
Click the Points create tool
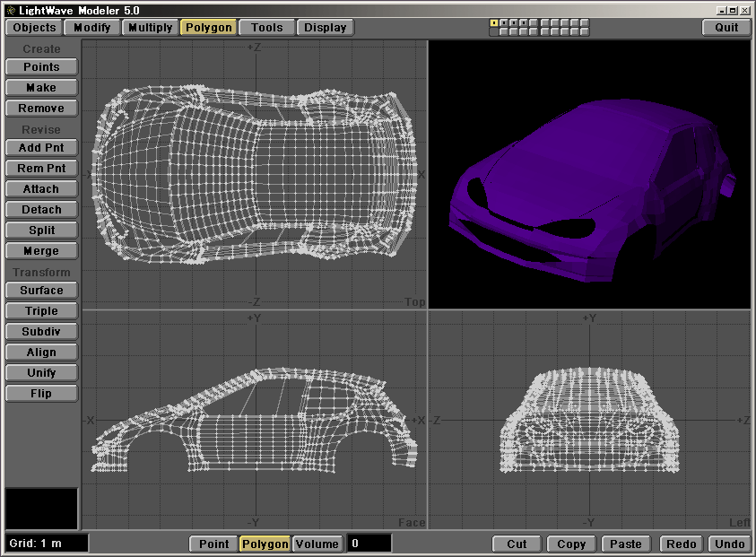(x=41, y=66)
